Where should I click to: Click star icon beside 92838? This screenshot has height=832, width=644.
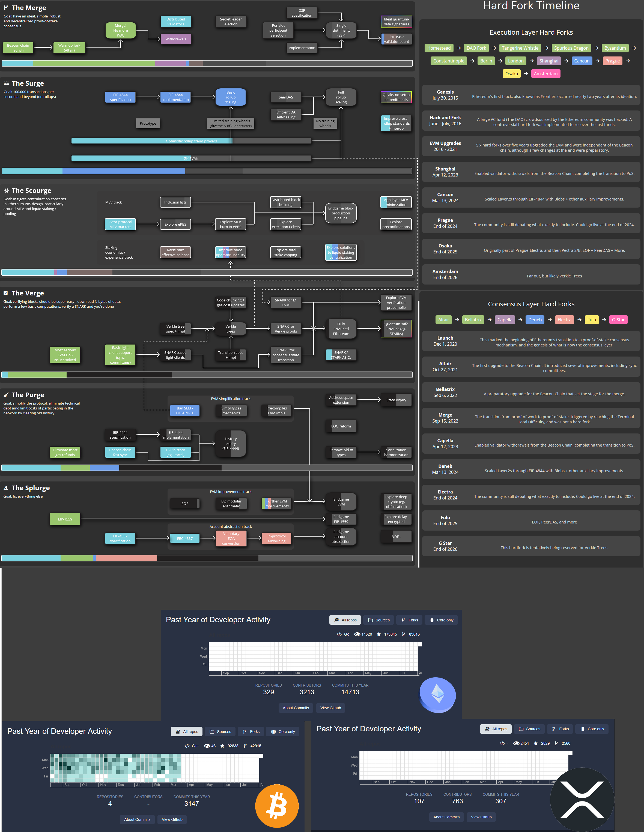[222, 746]
